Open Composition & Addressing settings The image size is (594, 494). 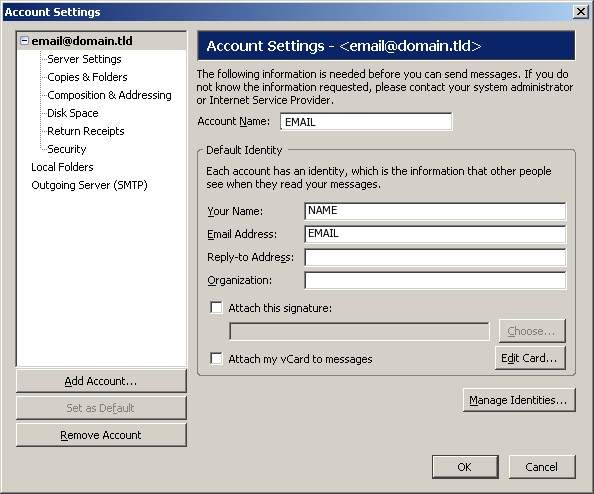click(109, 95)
